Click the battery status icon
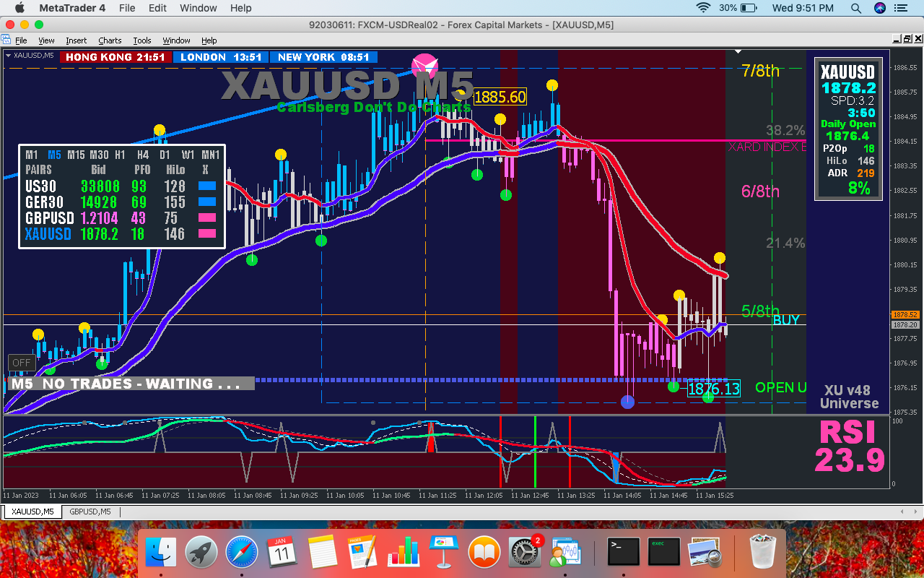The image size is (924, 578). pos(751,8)
